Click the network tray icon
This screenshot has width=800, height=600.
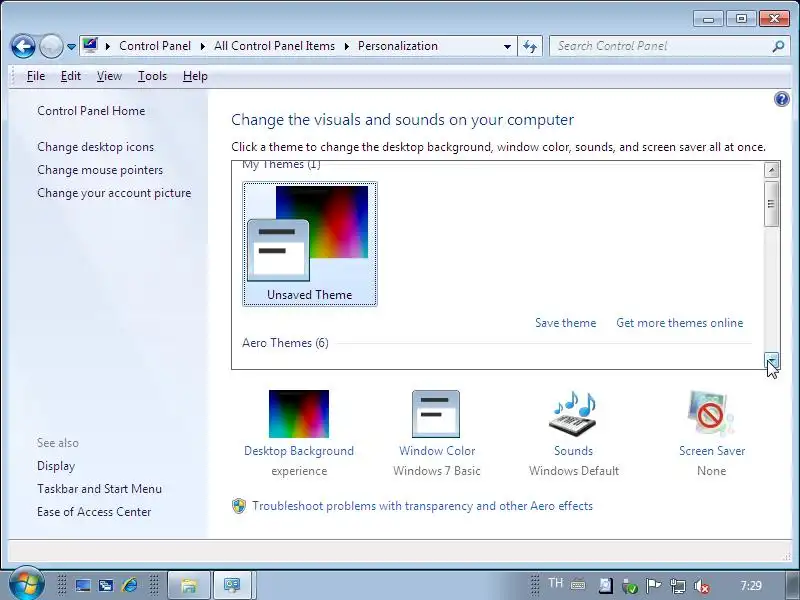click(x=678, y=586)
